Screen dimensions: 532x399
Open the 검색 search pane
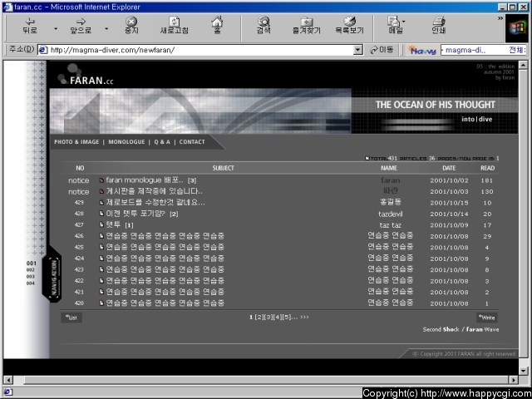tap(264, 26)
